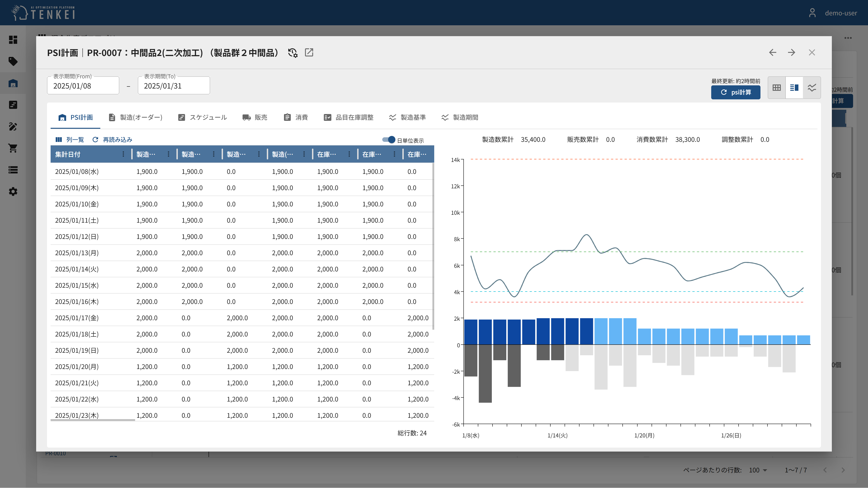868x488 pixels.
Task: Open the shopping cart sidebar icon
Action: click(13, 148)
